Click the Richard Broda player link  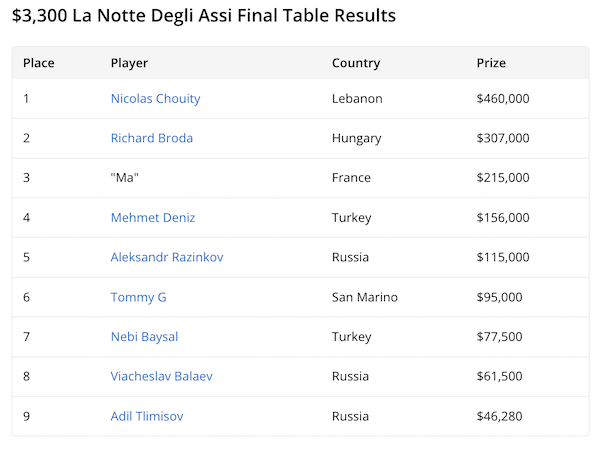pos(151,138)
